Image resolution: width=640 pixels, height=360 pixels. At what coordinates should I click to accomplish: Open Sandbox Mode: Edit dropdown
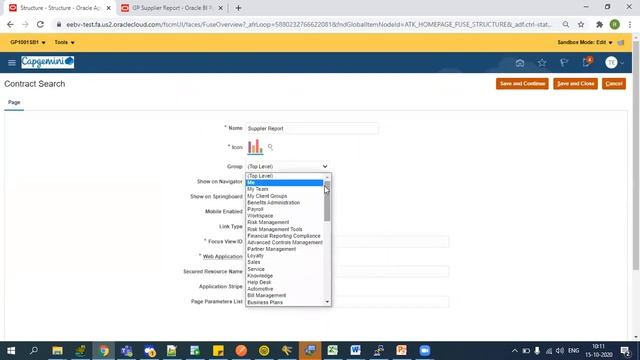point(585,42)
